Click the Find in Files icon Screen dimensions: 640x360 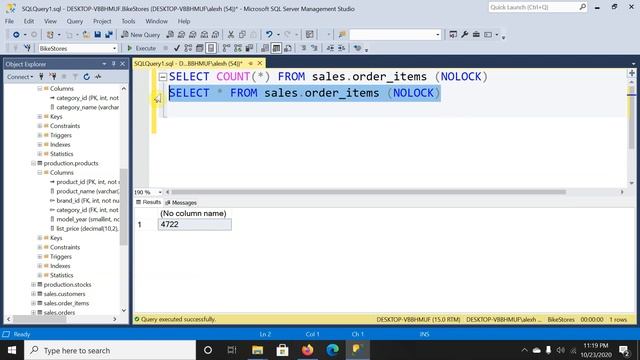(x=342, y=35)
